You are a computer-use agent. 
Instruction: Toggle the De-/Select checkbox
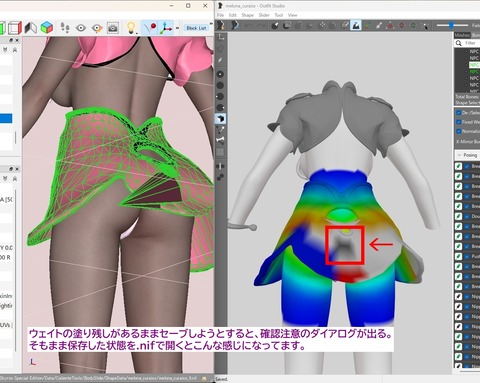pos(459,113)
